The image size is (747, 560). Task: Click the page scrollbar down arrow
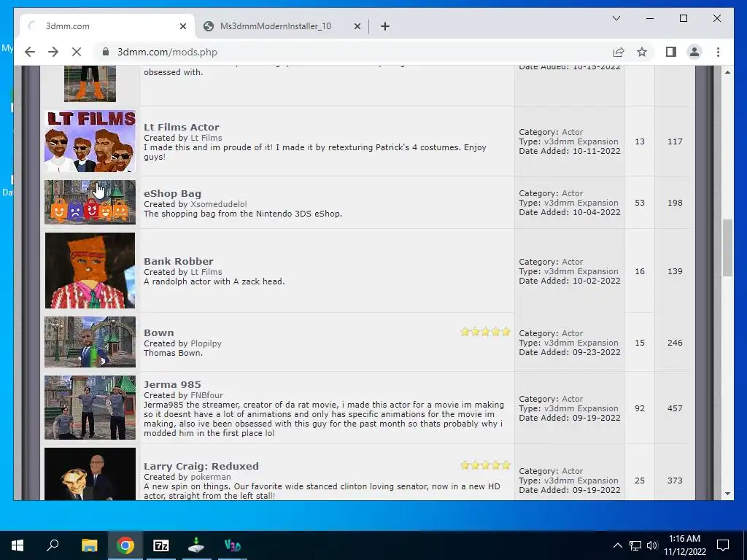tap(727, 494)
